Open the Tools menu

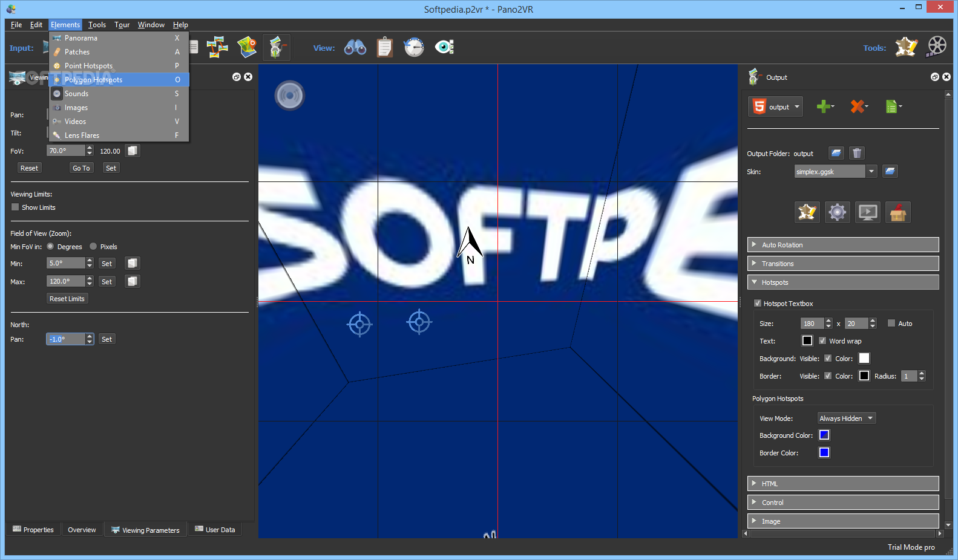coord(97,25)
